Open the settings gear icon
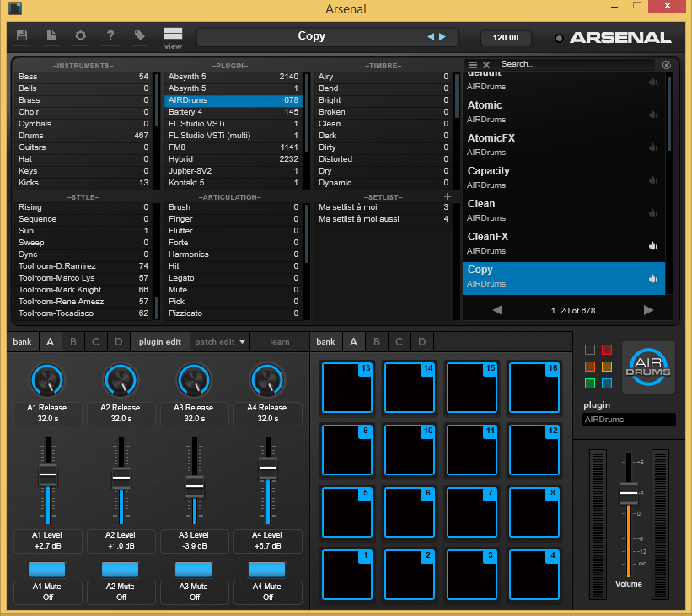 (80, 36)
